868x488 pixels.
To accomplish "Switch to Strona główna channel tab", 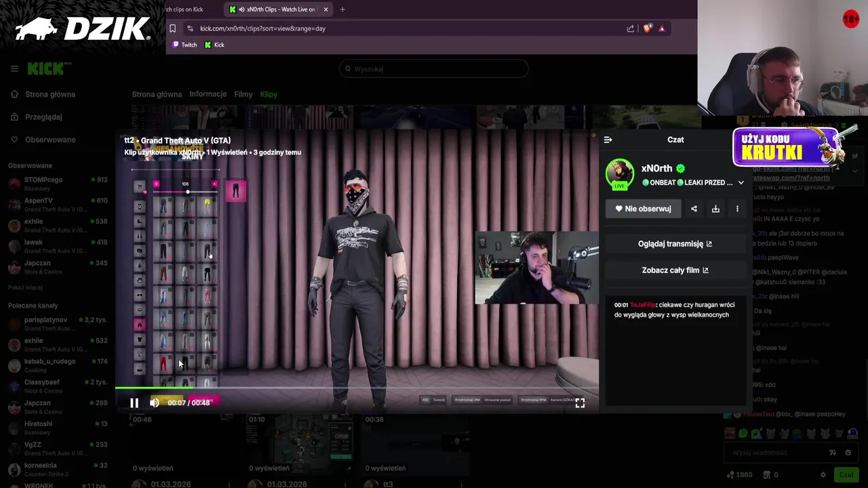I will click(157, 94).
